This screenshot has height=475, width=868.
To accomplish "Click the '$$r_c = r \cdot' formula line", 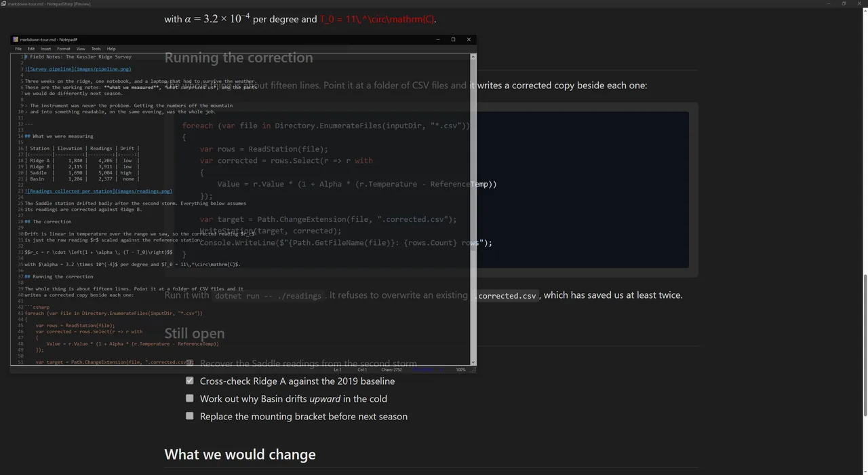I will (98, 252).
